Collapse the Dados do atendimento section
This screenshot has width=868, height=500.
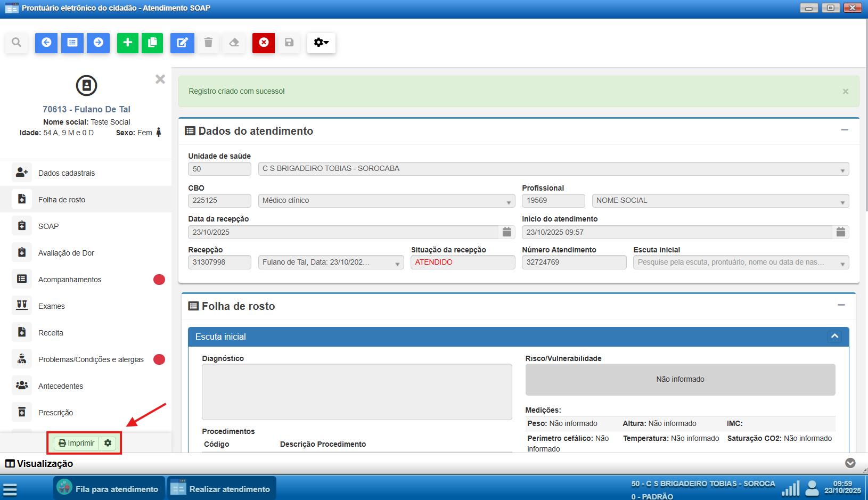tap(845, 130)
